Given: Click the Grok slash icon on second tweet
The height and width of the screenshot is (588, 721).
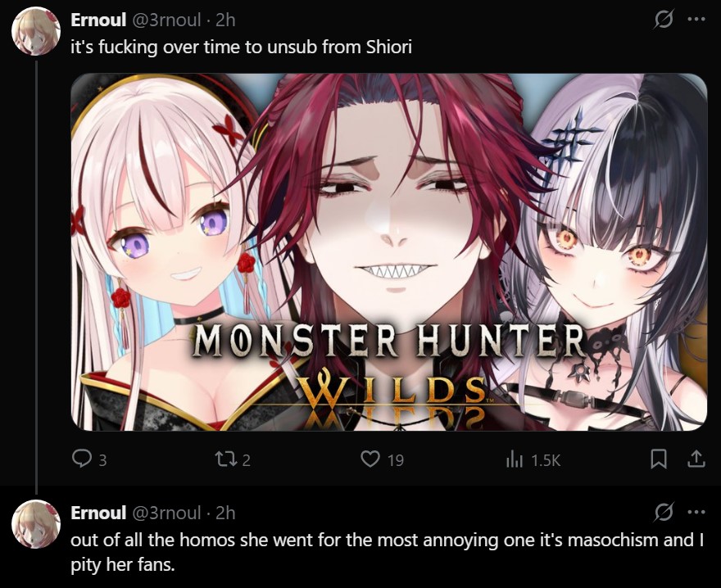Looking at the screenshot, I should [664, 512].
